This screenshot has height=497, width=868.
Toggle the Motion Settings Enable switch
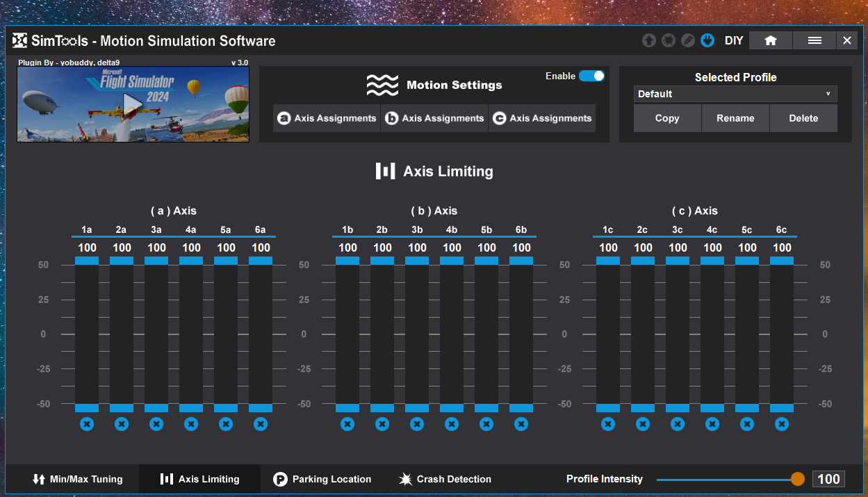[x=591, y=76]
